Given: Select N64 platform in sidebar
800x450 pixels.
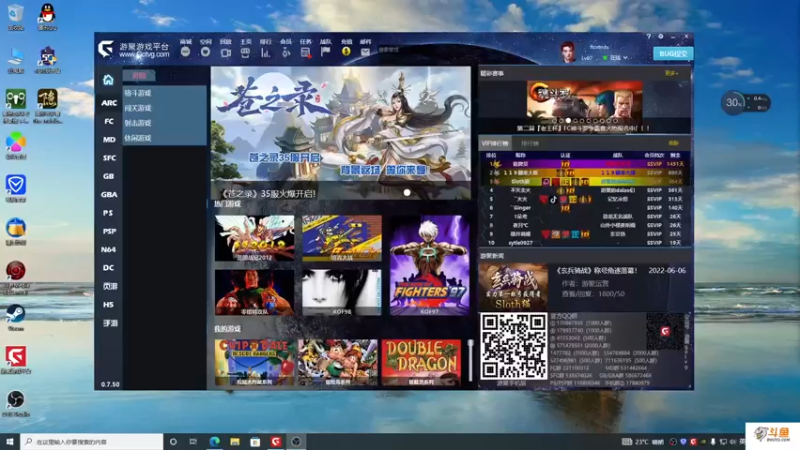Looking at the screenshot, I should tap(109, 249).
